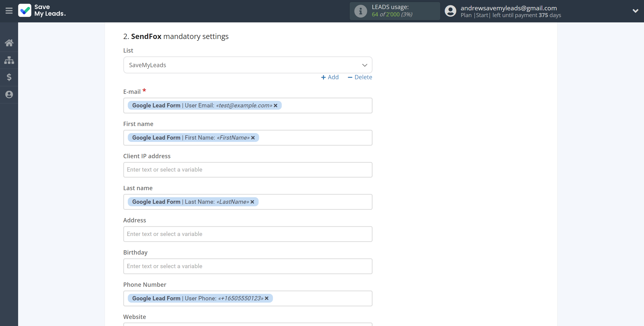Click the Birthday input field
Image resolution: width=644 pixels, height=326 pixels.
(248, 266)
